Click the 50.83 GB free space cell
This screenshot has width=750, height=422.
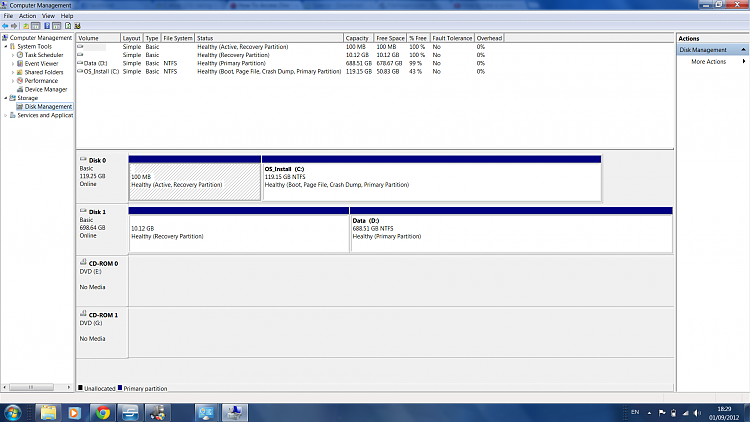[x=388, y=71]
